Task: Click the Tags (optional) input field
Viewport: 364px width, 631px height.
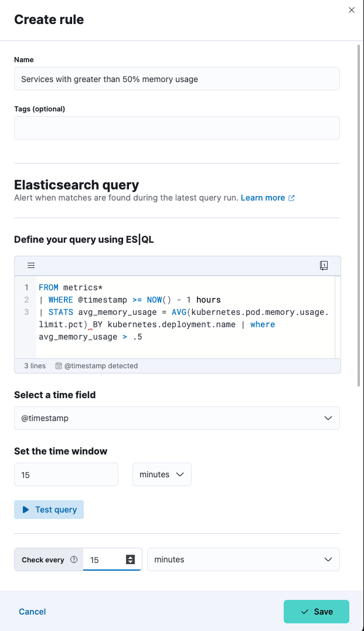Action: point(176,128)
